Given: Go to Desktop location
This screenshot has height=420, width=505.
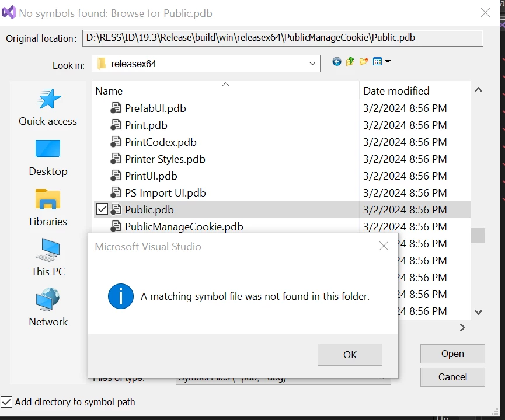Looking at the screenshot, I should click(x=48, y=157).
